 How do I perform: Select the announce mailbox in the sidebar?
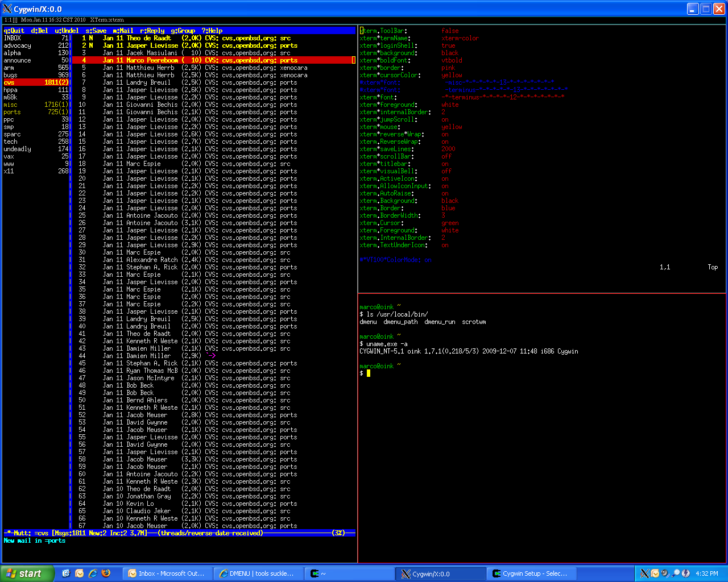point(36,60)
